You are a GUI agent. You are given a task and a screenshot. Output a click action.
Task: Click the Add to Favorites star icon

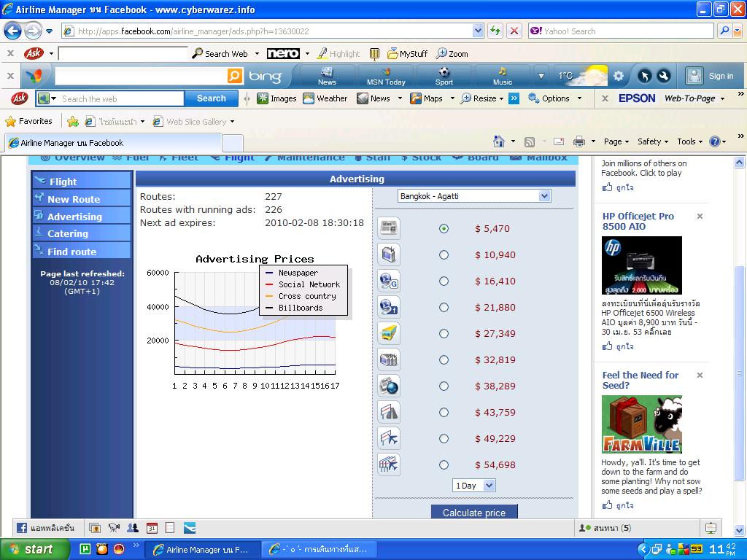coord(73,122)
